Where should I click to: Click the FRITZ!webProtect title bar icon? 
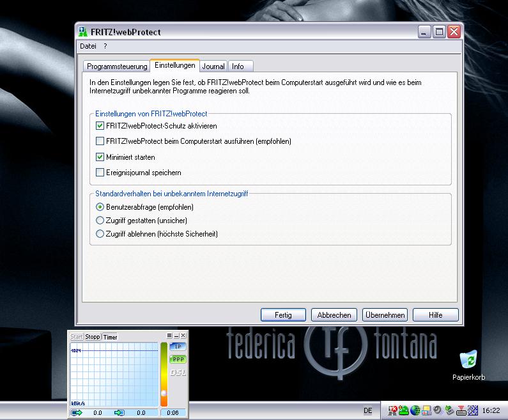83,32
